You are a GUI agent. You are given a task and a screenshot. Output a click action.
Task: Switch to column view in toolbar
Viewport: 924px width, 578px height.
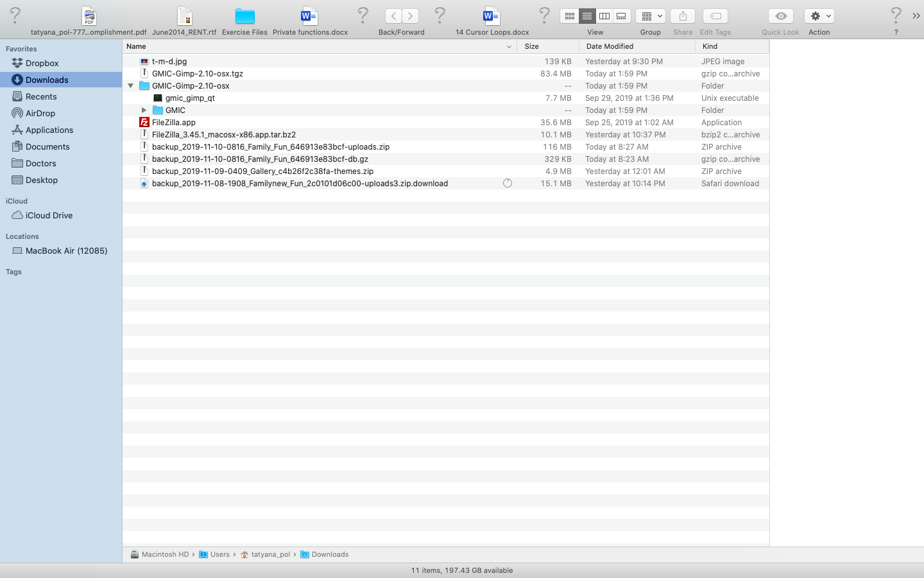[604, 16]
